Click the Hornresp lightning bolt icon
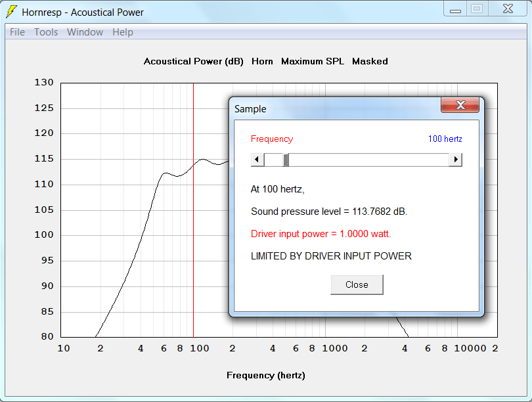The width and height of the screenshot is (532, 402). coord(12,12)
